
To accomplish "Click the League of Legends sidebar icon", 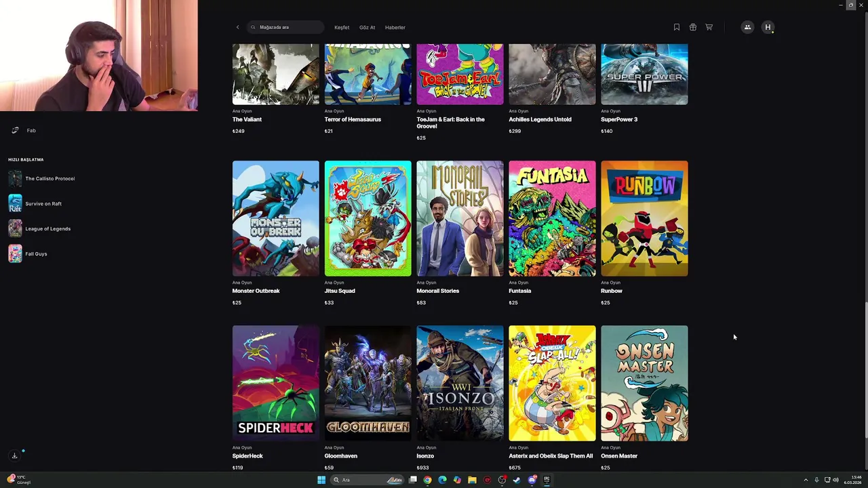I will pyautogui.click(x=15, y=228).
